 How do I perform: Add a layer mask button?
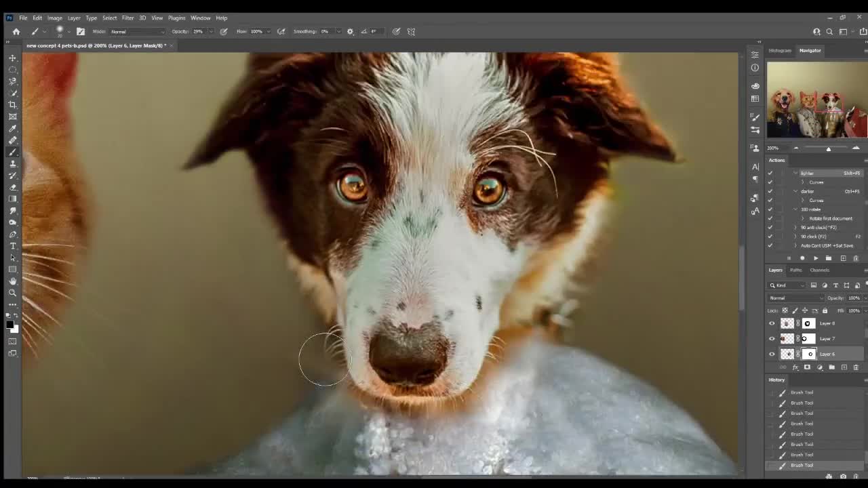807,367
